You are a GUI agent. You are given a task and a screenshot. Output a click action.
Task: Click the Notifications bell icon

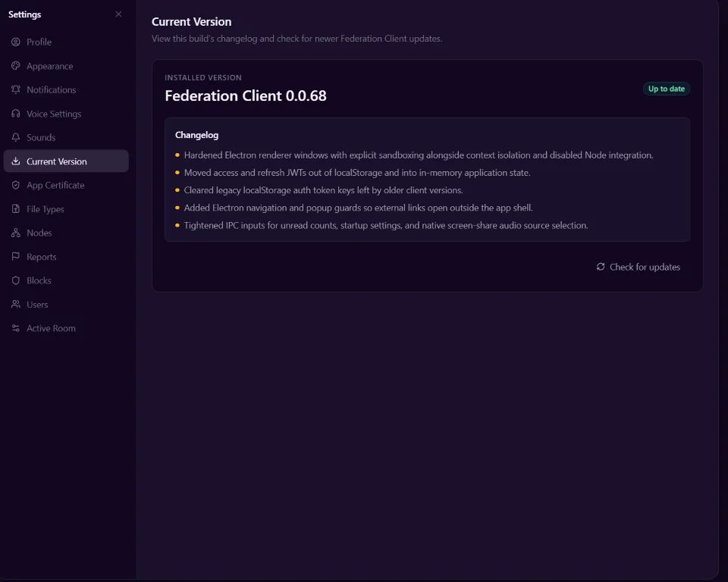click(16, 89)
